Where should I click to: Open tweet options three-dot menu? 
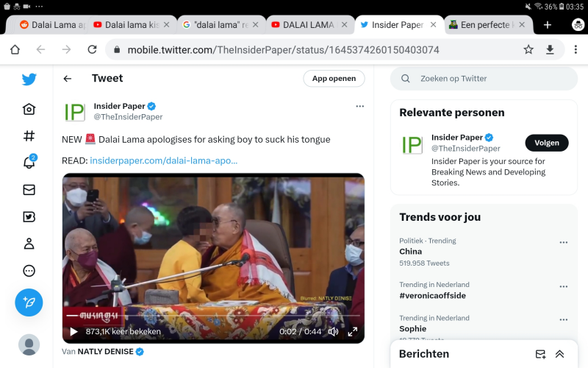click(x=360, y=106)
